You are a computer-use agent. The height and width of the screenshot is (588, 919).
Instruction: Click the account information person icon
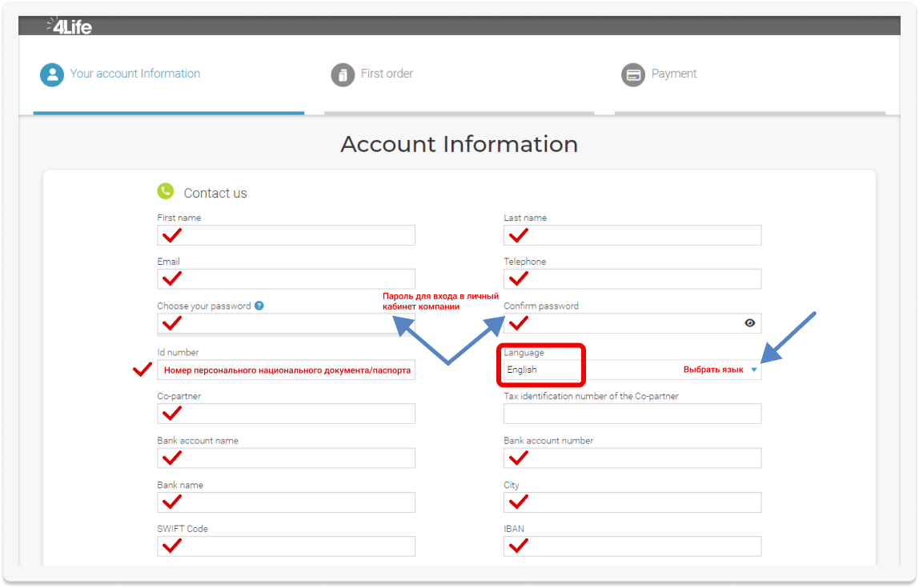coord(52,74)
